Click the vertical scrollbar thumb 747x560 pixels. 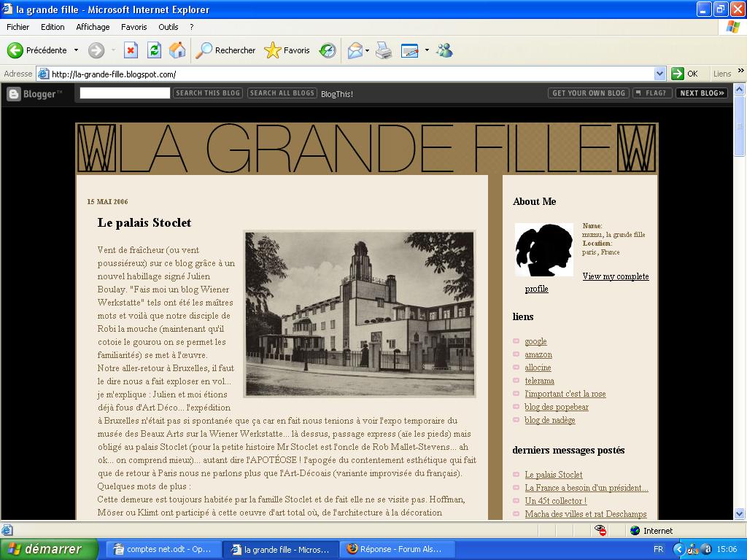740,125
